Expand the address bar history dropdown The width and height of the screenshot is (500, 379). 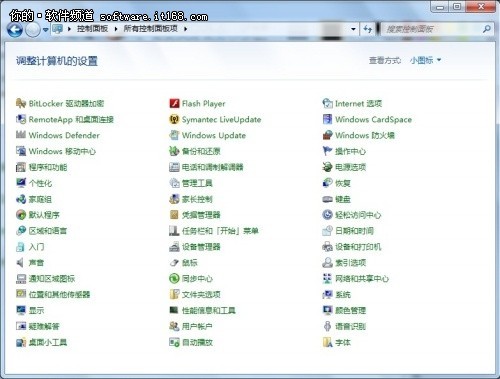[353, 29]
